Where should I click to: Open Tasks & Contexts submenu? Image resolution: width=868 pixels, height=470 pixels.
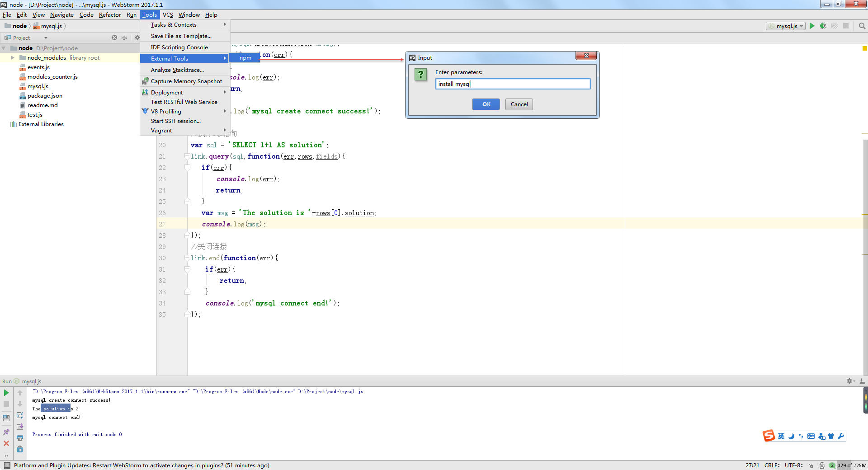pyautogui.click(x=185, y=25)
